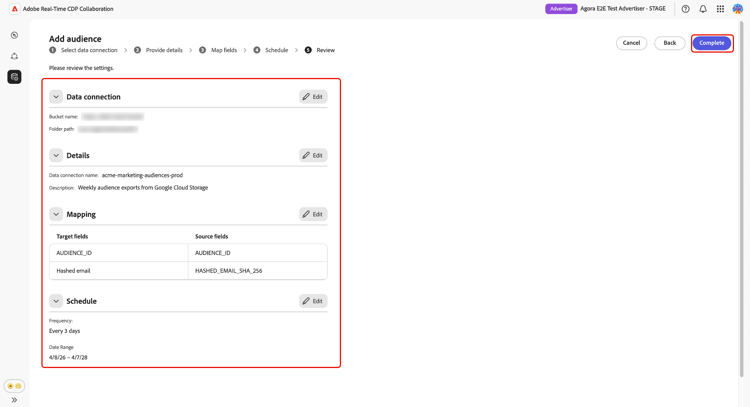Click Agora E2E Test Advertiser account name

point(623,9)
